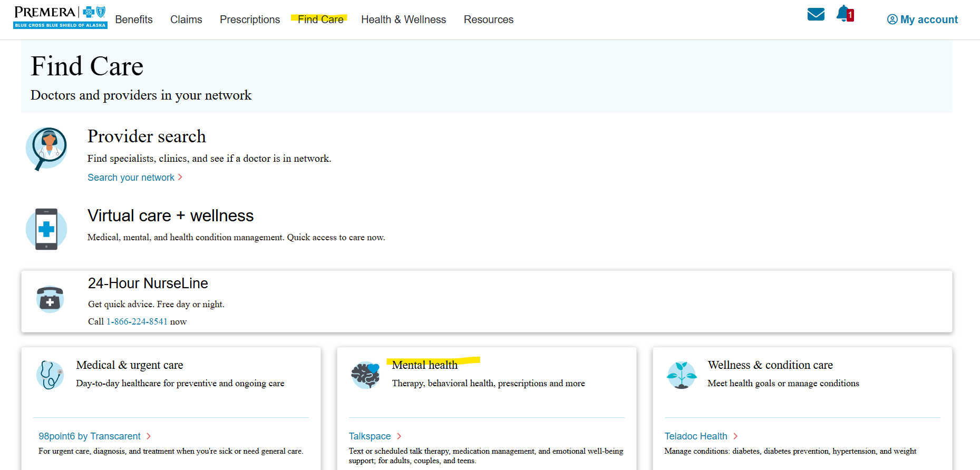Screen dimensions: 980x470
Task: Click the Premera Blue Cross logo
Action: coord(60,17)
